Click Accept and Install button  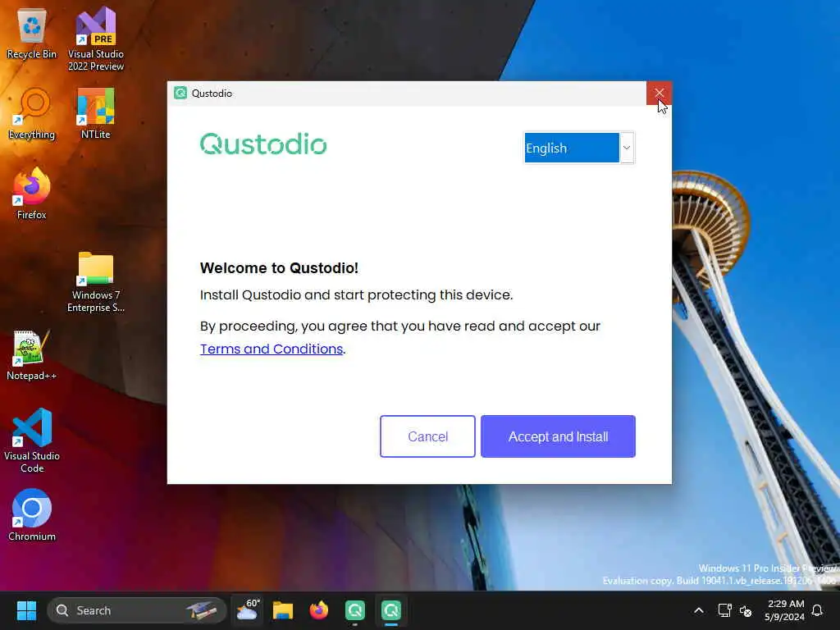pos(558,436)
